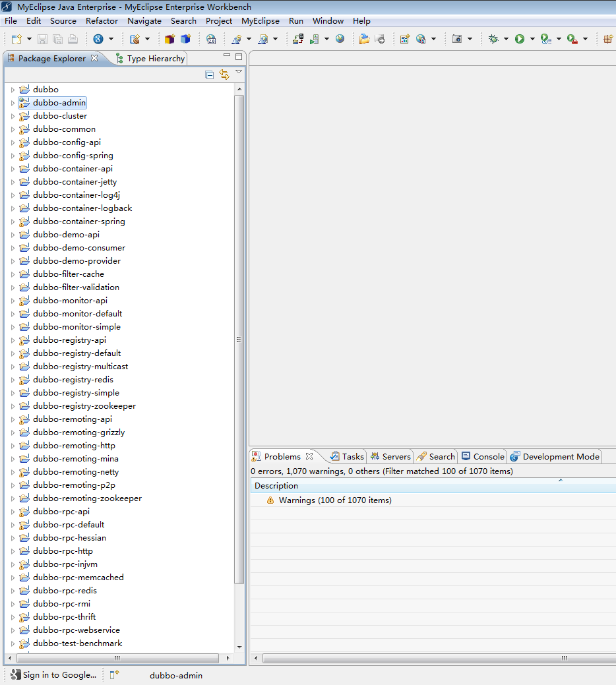Open the Search tab in bottom panel

435,456
